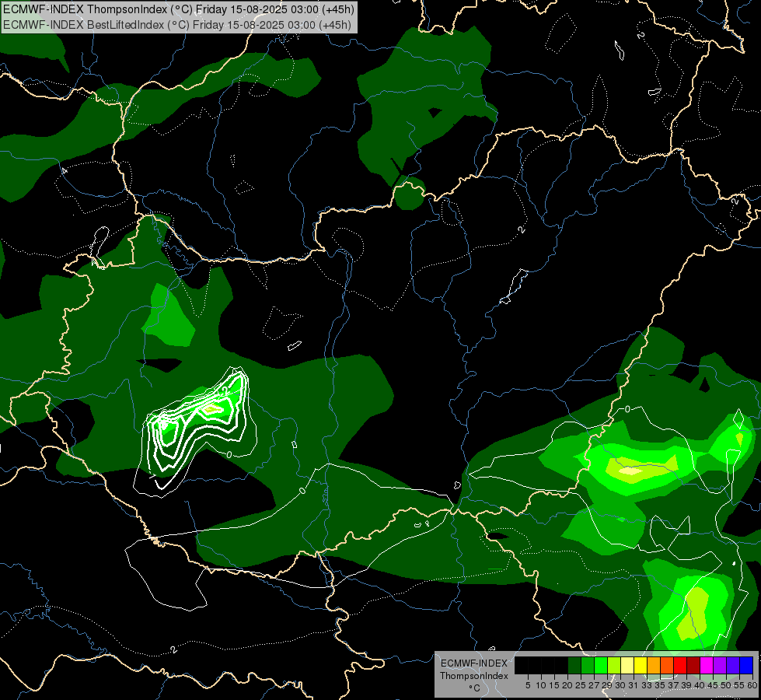Pick the medium green 25–27 legend swatch
This screenshot has height=700, width=761.
click(x=588, y=665)
